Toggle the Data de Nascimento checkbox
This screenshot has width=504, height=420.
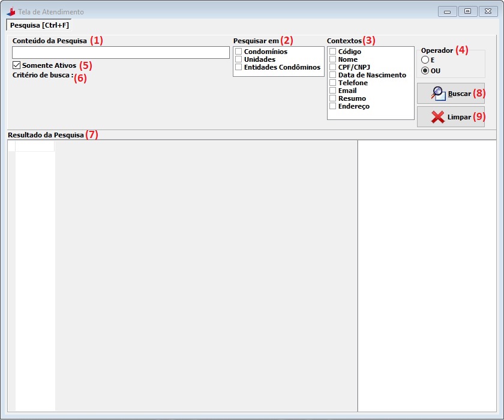pos(332,75)
